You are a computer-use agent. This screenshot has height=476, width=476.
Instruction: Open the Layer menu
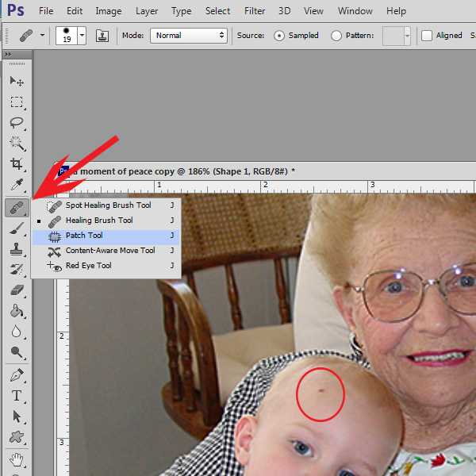(x=147, y=11)
